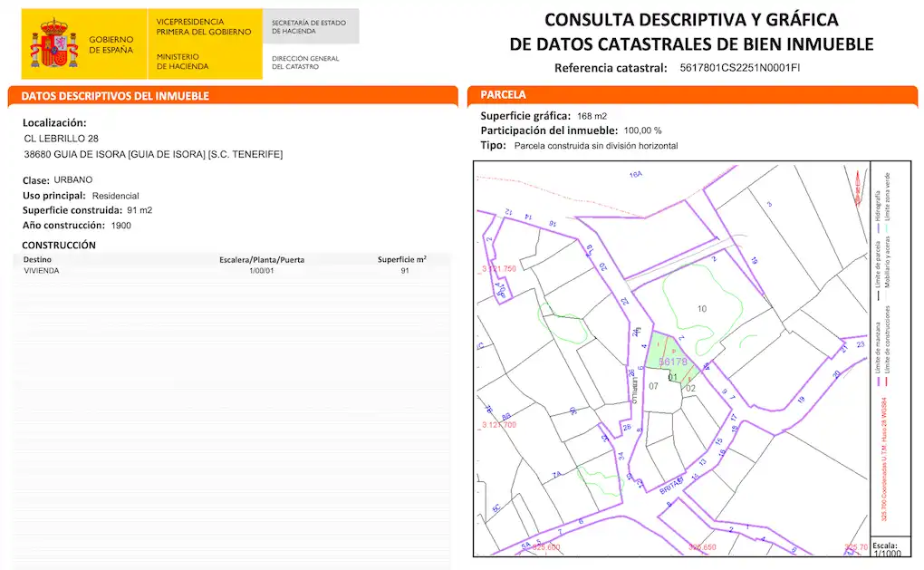Click 'Parcela construida sin división horizontal' text
The height and width of the screenshot is (570, 924).
point(596,146)
